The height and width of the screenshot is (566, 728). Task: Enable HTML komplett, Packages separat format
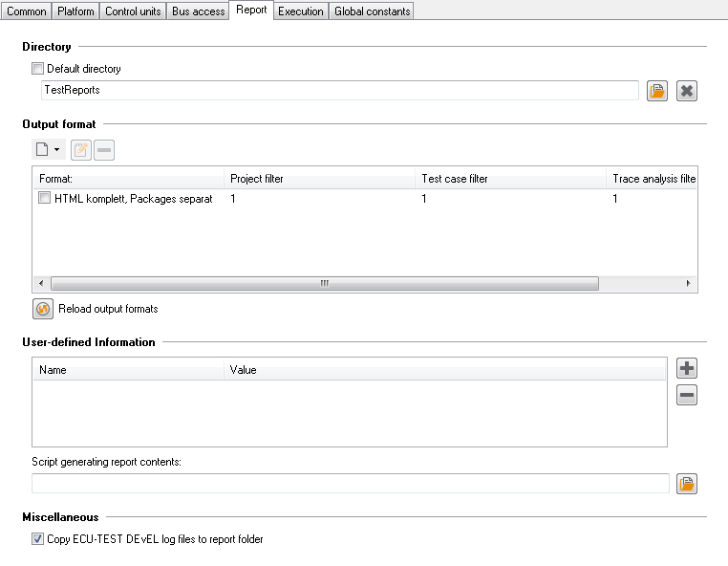(44, 198)
